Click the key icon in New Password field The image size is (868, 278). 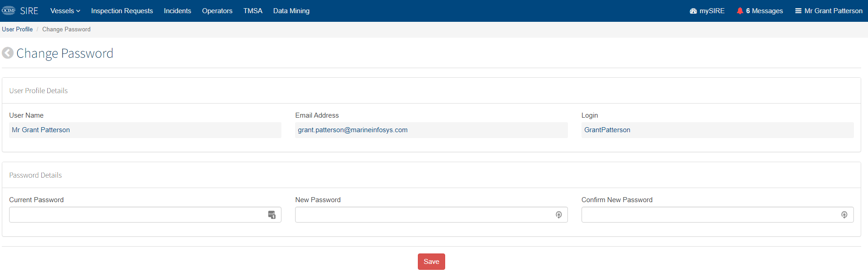click(x=559, y=215)
